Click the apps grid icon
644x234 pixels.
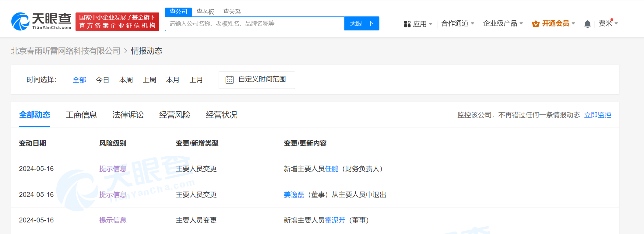coord(407,24)
